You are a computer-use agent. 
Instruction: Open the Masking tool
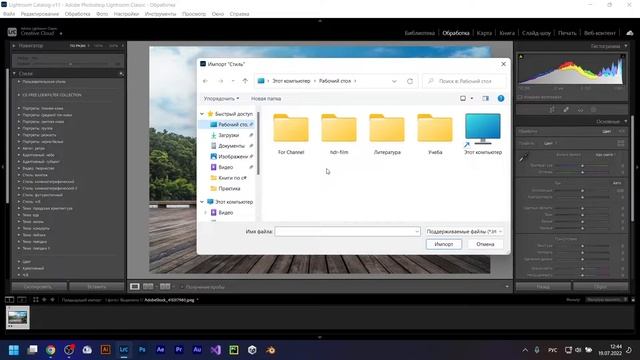click(x=594, y=109)
